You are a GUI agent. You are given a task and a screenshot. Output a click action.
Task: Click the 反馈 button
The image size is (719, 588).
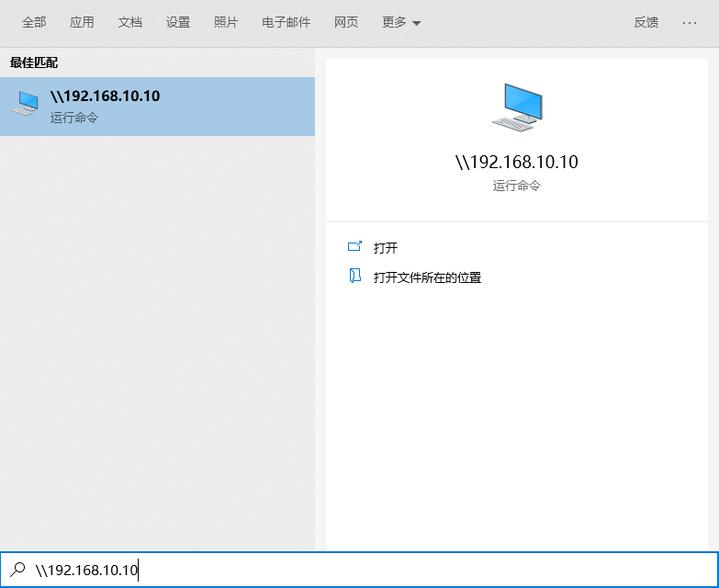pos(646,22)
